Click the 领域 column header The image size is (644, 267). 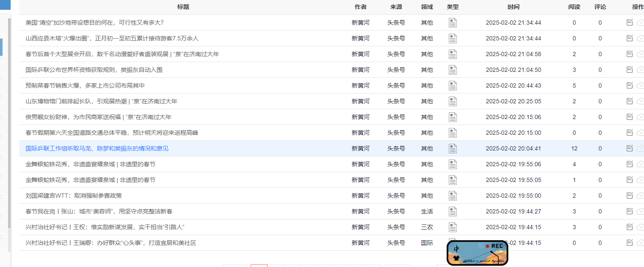click(427, 7)
